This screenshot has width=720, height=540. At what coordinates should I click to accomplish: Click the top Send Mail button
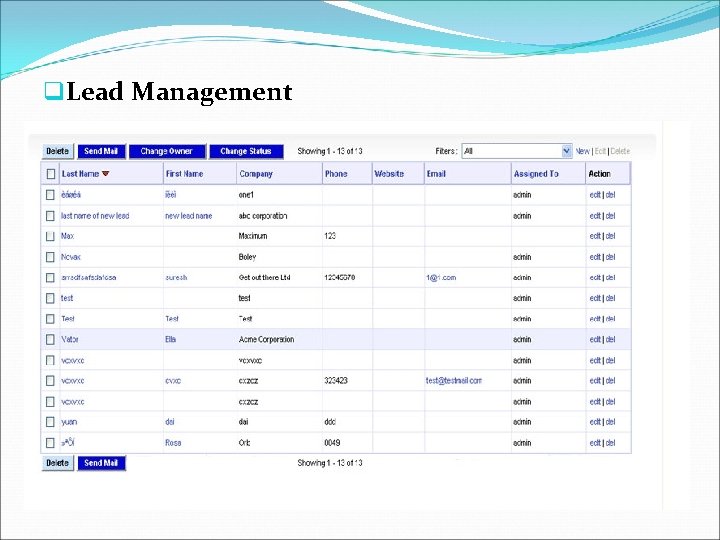[101, 151]
